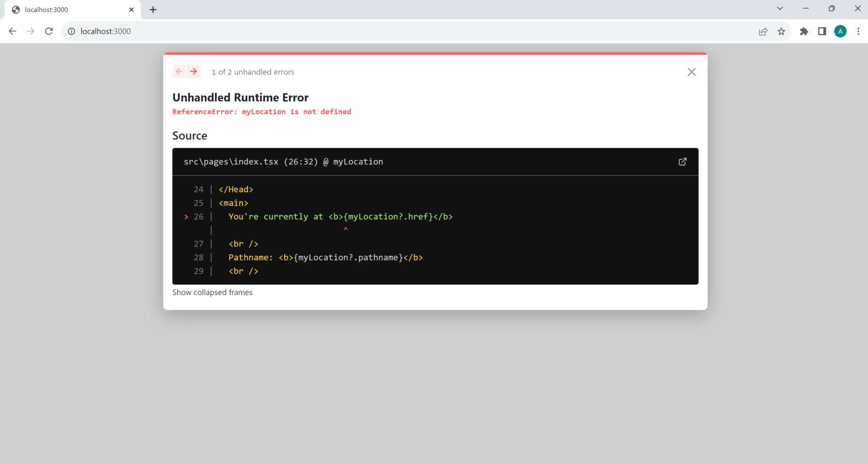View site information icon
The image size is (868, 463).
pos(72,31)
